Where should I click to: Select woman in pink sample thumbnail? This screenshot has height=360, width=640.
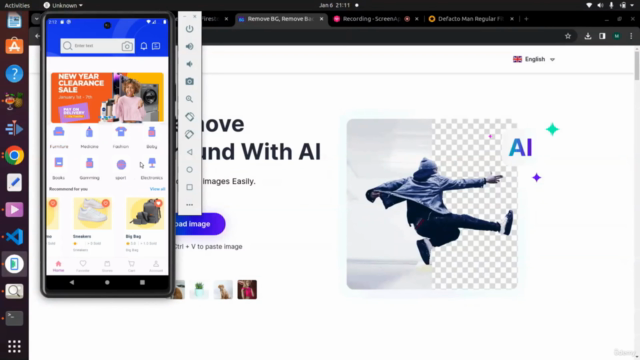point(247,289)
